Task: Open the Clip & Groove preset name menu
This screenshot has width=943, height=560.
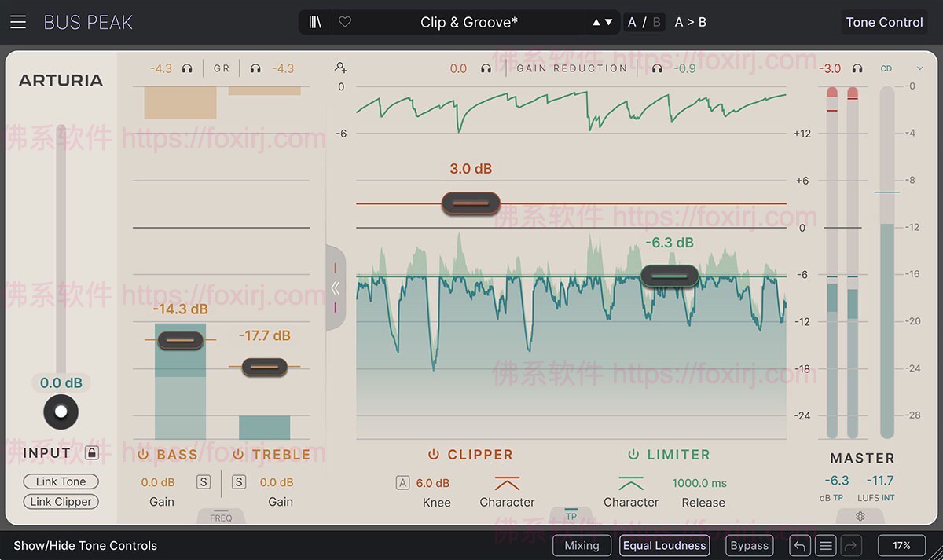Action: 468,22
